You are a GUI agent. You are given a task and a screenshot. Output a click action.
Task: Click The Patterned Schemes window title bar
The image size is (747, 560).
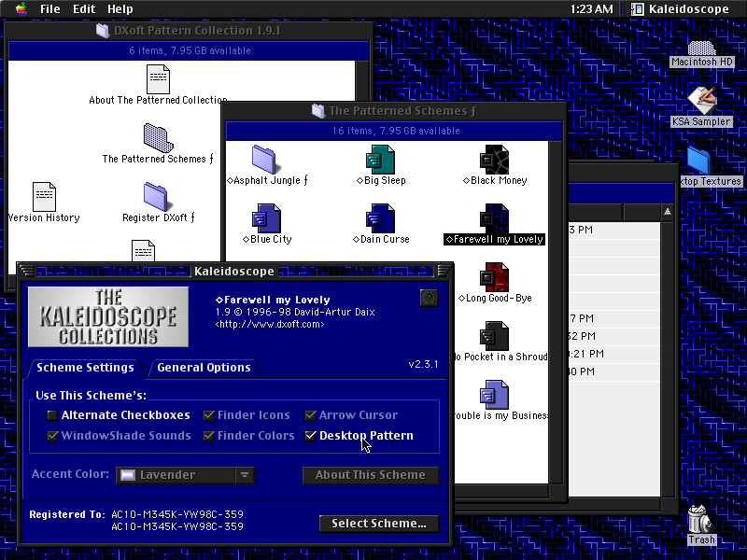394,111
